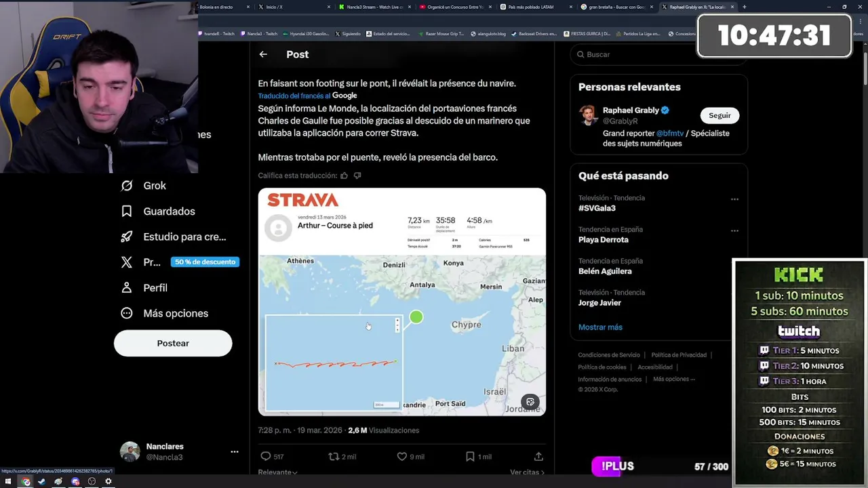Open the Belén Aguilera trend
The height and width of the screenshot is (488, 868).
click(x=605, y=271)
